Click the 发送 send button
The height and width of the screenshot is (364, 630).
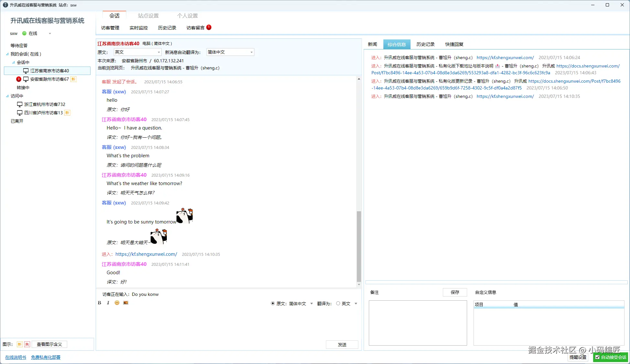[342, 344]
